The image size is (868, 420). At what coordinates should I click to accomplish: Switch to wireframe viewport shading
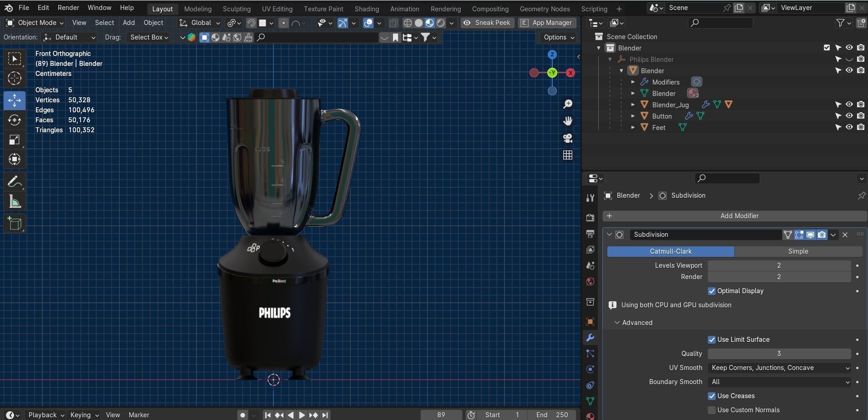point(408,23)
